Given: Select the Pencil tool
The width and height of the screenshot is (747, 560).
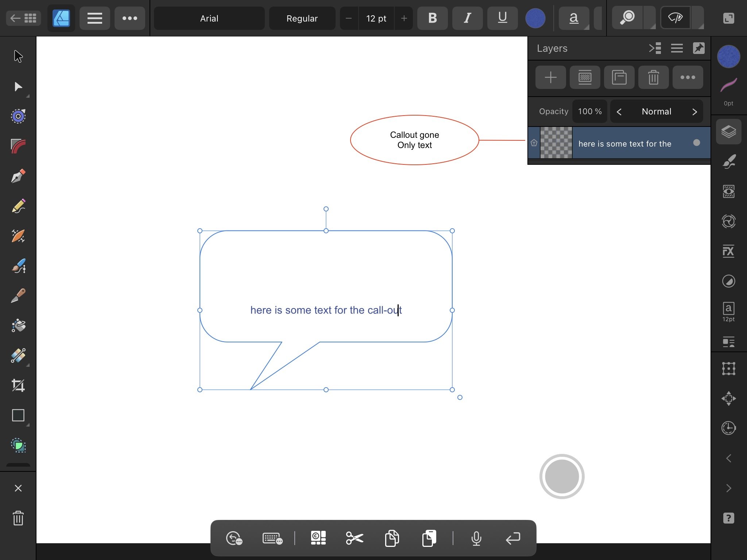Looking at the screenshot, I should (18, 206).
